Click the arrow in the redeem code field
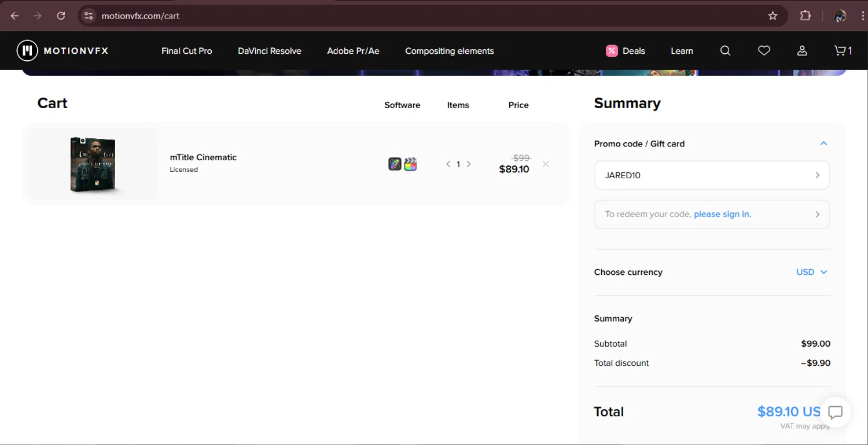The image size is (868, 445). click(817, 214)
